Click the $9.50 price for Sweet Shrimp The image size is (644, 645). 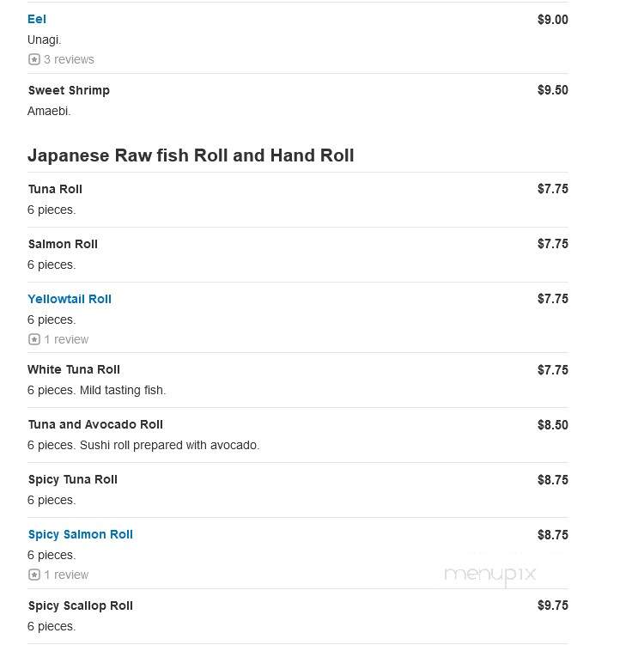pos(553,90)
